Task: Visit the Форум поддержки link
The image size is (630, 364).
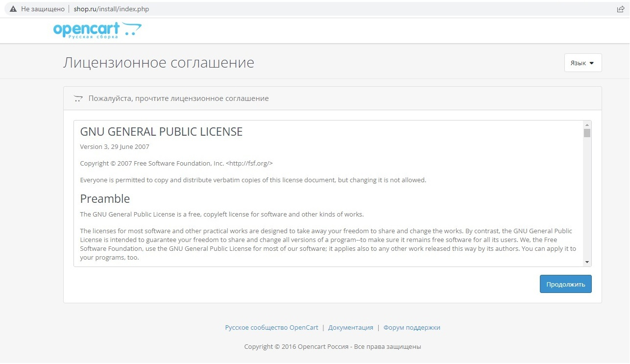Action: click(x=412, y=327)
